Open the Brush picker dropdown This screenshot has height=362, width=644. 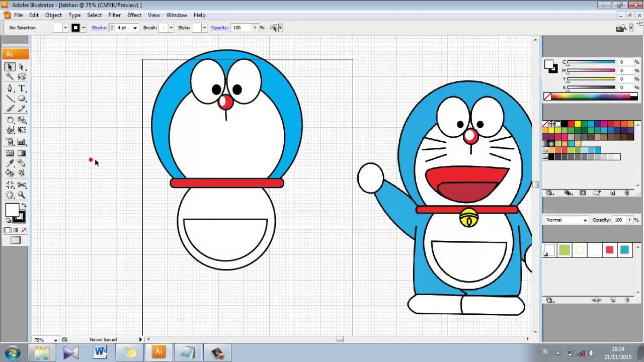[171, 28]
